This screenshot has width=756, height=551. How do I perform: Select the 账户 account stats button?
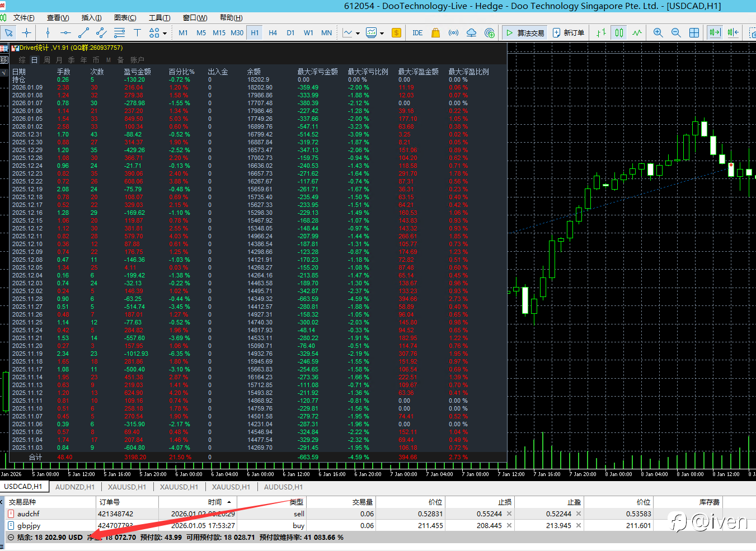tap(138, 60)
